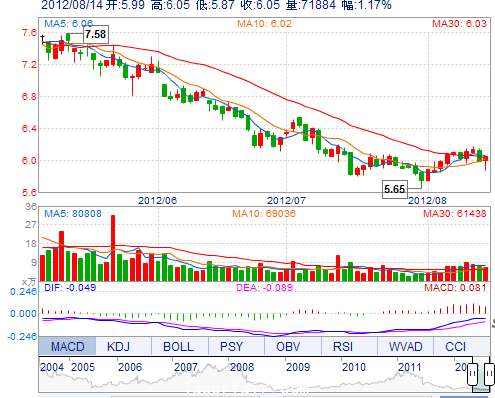Viewport: 495px width, 398px height.
Task: Grab the right range slider handle
Action: (489, 375)
